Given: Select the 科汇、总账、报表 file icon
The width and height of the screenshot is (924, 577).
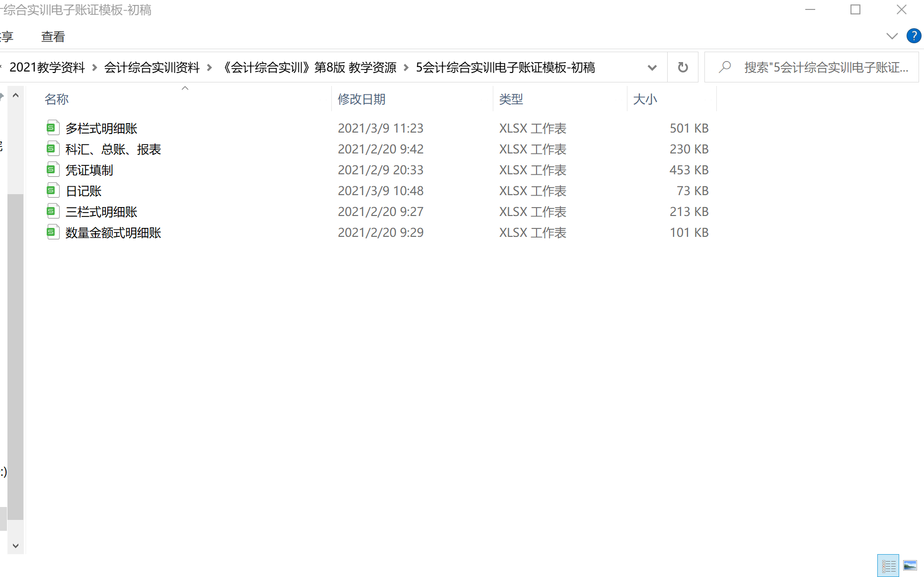Looking at the screenshot, I should click(52, 149).
